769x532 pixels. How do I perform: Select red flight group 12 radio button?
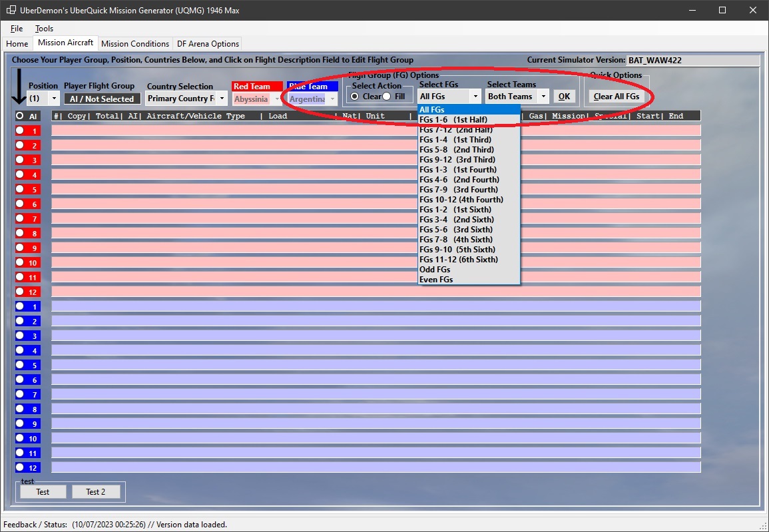19,291
